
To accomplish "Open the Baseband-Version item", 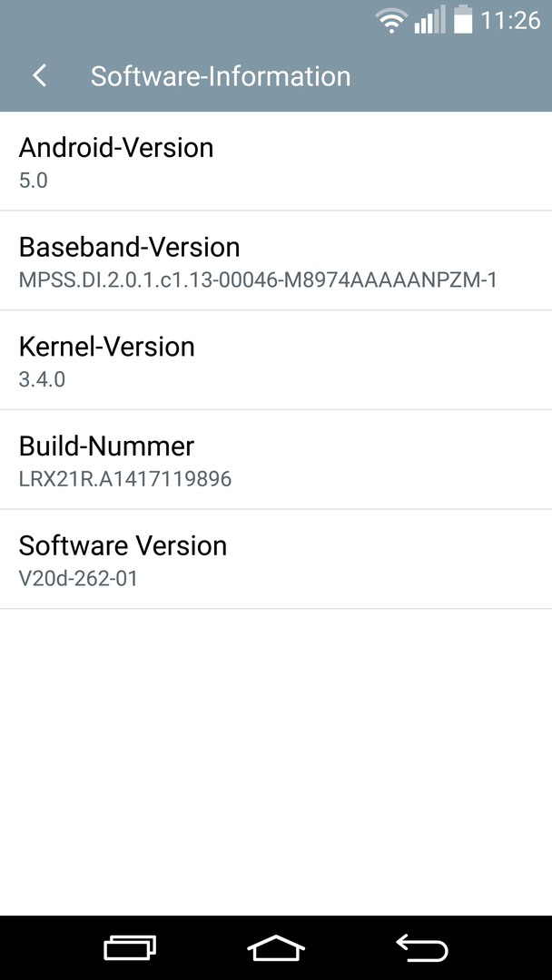I will [276, 260].
